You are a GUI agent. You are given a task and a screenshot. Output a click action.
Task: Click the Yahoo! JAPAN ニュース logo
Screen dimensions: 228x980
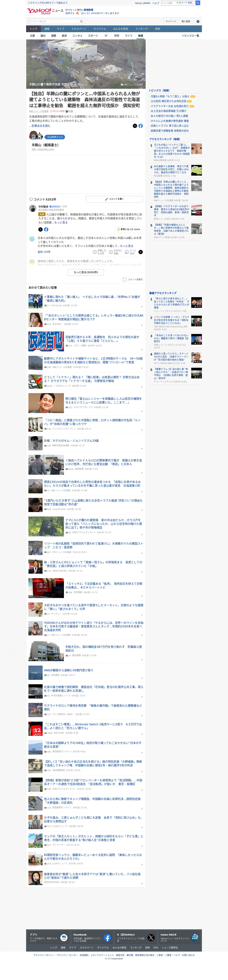tap(45, 11)
